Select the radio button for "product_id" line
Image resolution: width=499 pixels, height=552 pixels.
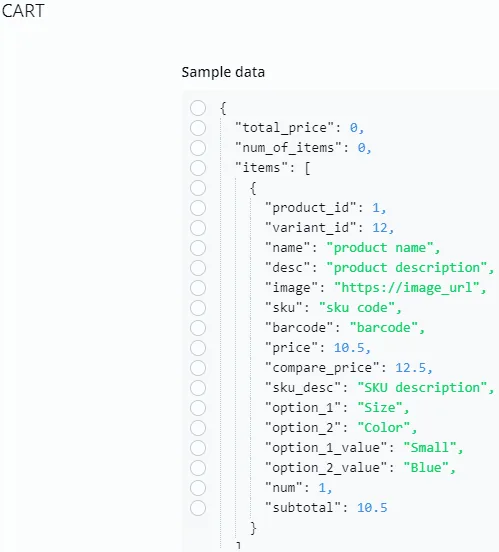[198, 208]
